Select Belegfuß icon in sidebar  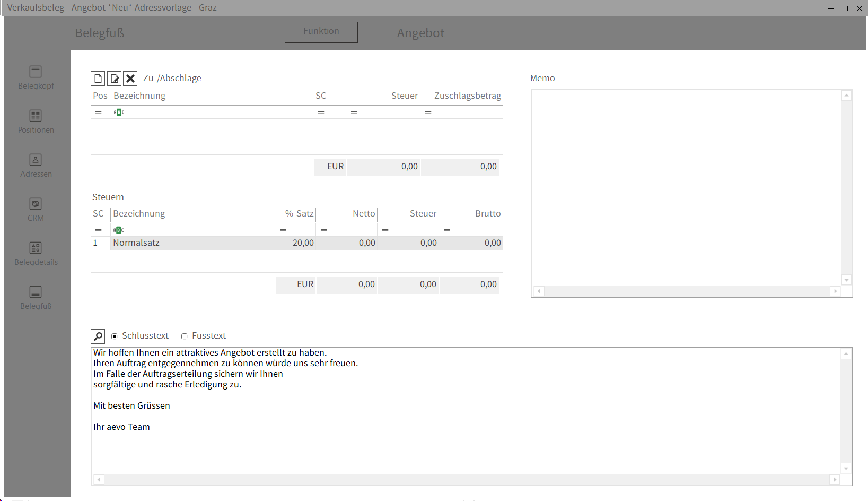[36, 292]
